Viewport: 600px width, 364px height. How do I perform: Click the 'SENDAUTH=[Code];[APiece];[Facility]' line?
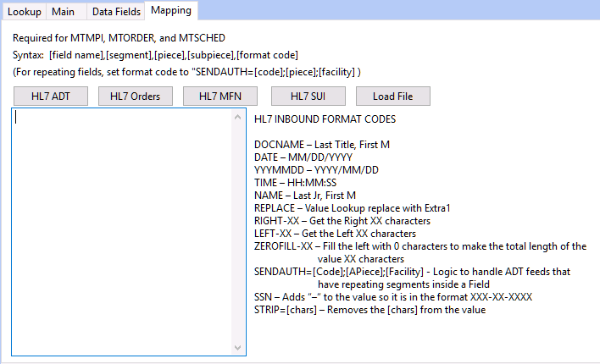[x=412, y=278]
